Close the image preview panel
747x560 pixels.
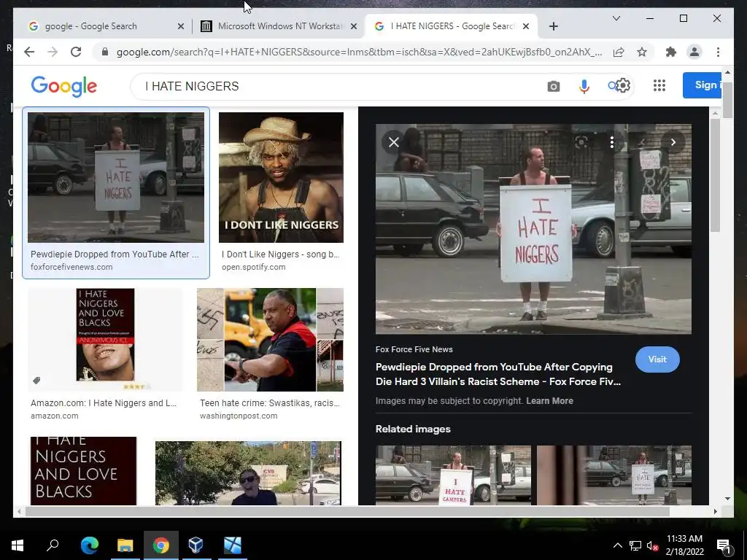point(393,142)
